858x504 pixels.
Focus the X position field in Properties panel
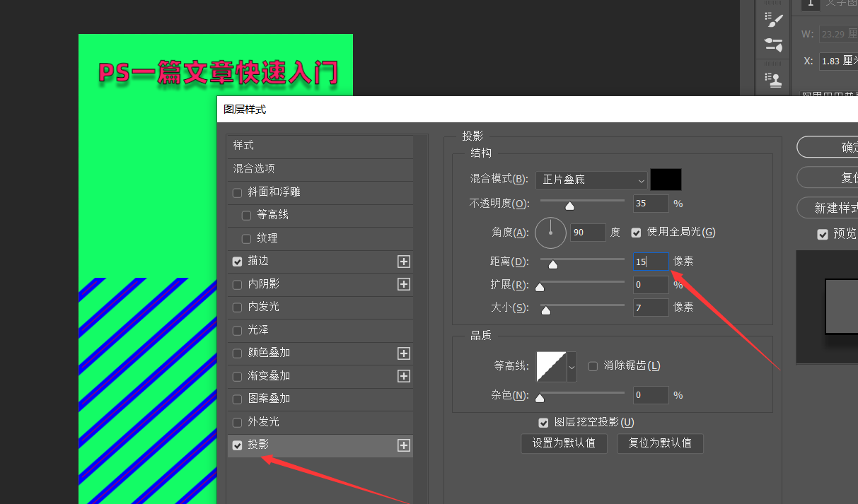click(838, 61)
